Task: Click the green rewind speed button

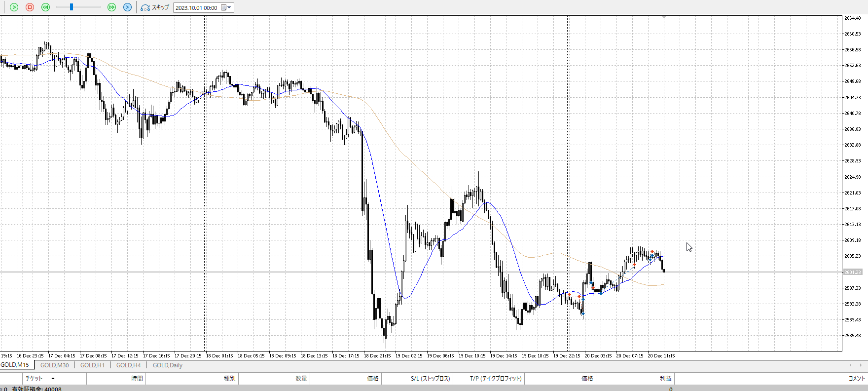Action: (x=45, y=7)
